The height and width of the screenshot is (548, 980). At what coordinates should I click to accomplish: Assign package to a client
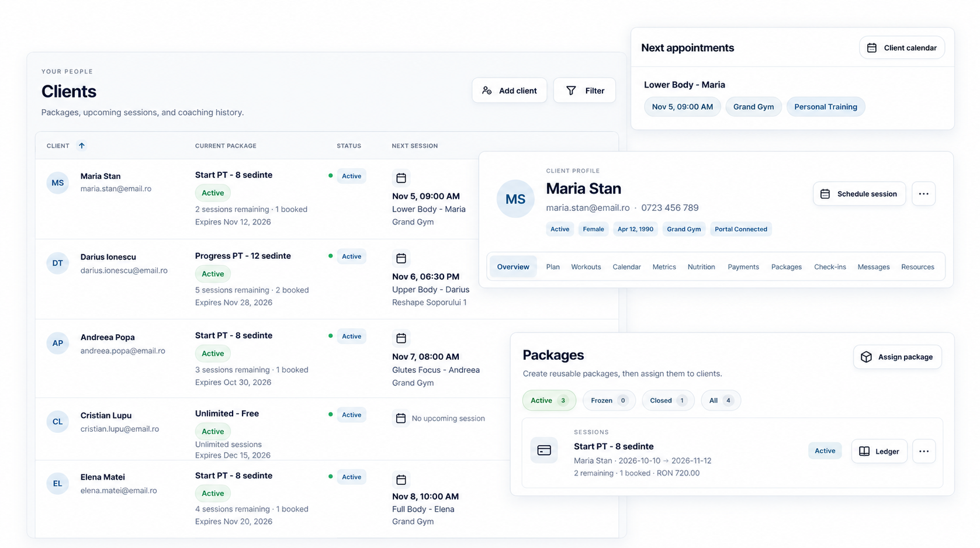(898, 357)
